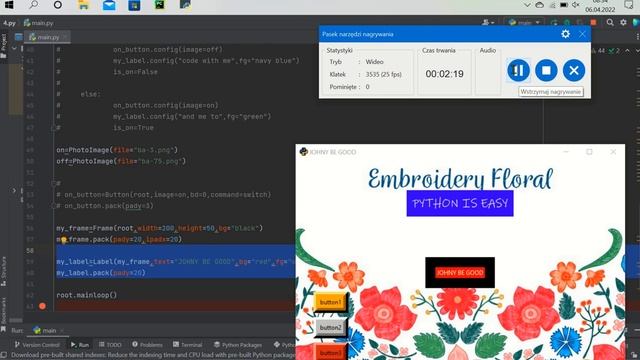This screenshot has width=640, height=360.
Task: Click the orange button1 in the JOHNY BE GOOD window
Action: [330, 302]
